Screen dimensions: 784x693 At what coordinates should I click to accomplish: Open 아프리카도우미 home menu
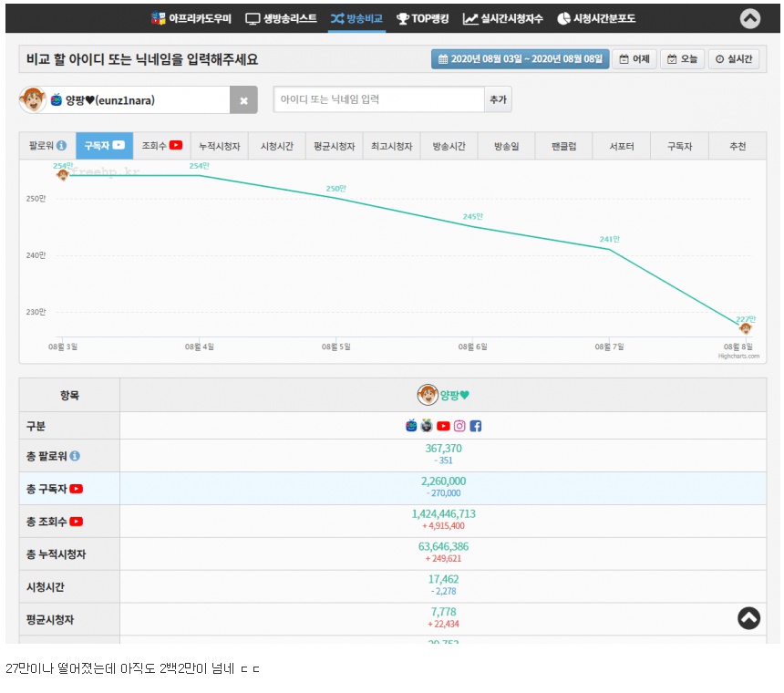(x=191, y=18)
